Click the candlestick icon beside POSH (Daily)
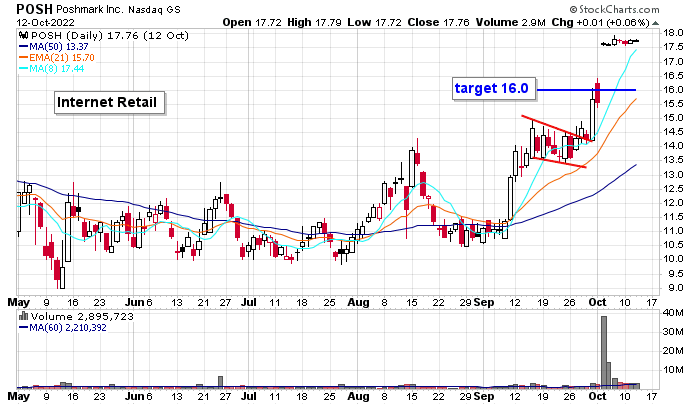This screenshot has height=405, width=700. pos(24,36)
